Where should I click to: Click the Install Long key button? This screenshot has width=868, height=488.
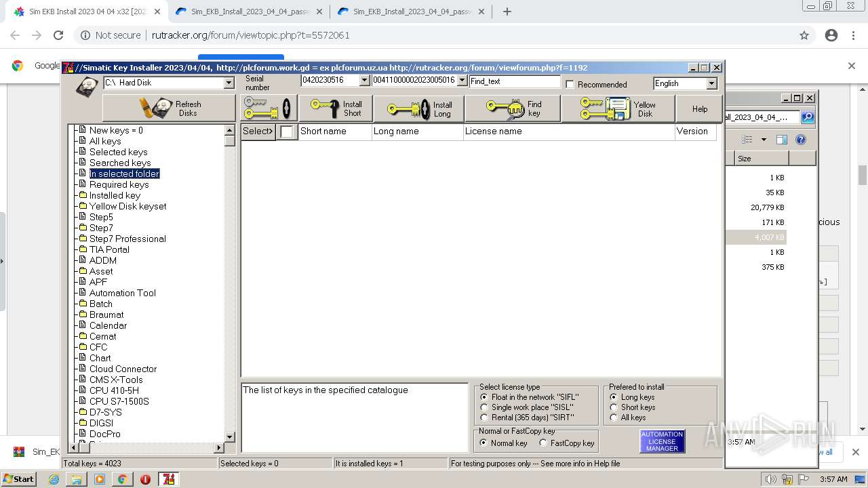click(418, 108)
